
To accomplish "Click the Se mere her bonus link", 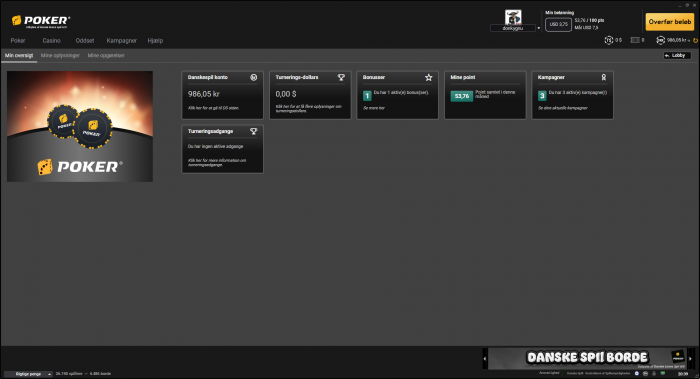I will click(374, 108).
